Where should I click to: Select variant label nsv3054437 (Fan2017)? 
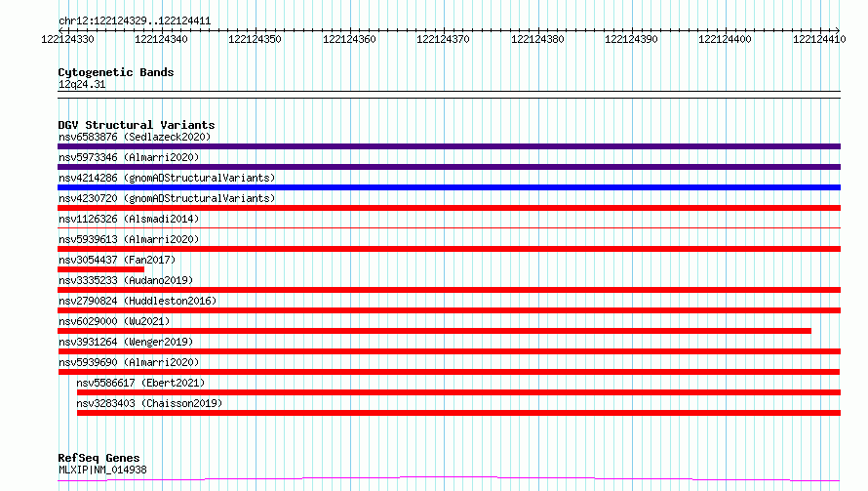(x=117, y=260)
